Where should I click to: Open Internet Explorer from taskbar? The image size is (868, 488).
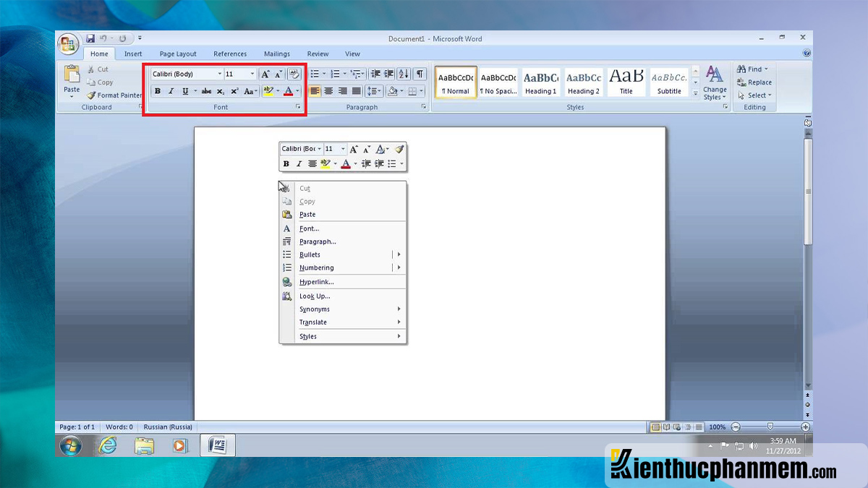point(108,446)
